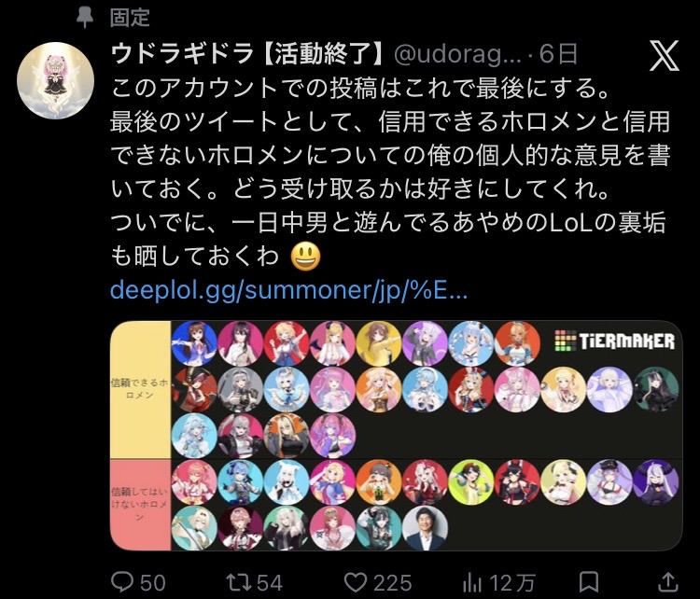
Task: Click the red 信頼してはいけないホロメン tier label
Action: (x=140, y=505)
